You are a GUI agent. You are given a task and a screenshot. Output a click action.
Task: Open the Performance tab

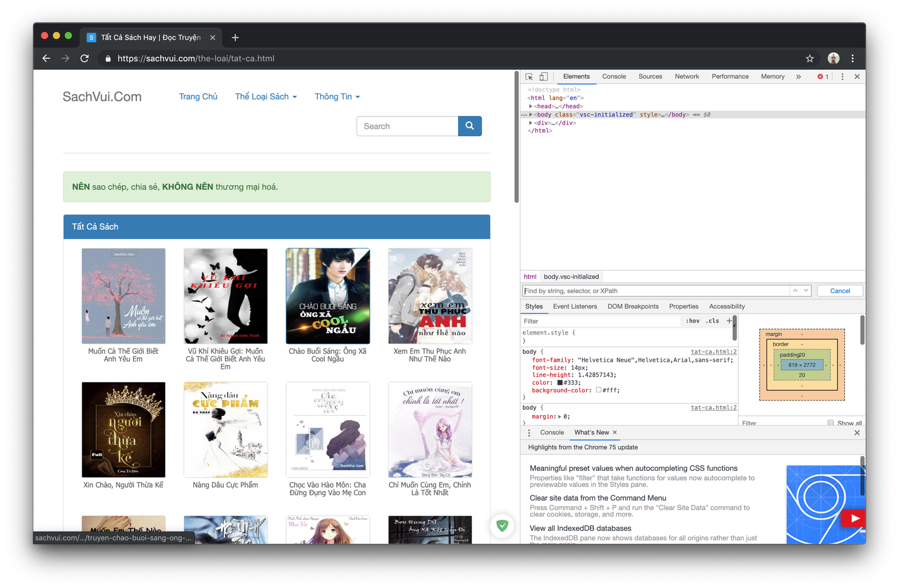point(730,77)
